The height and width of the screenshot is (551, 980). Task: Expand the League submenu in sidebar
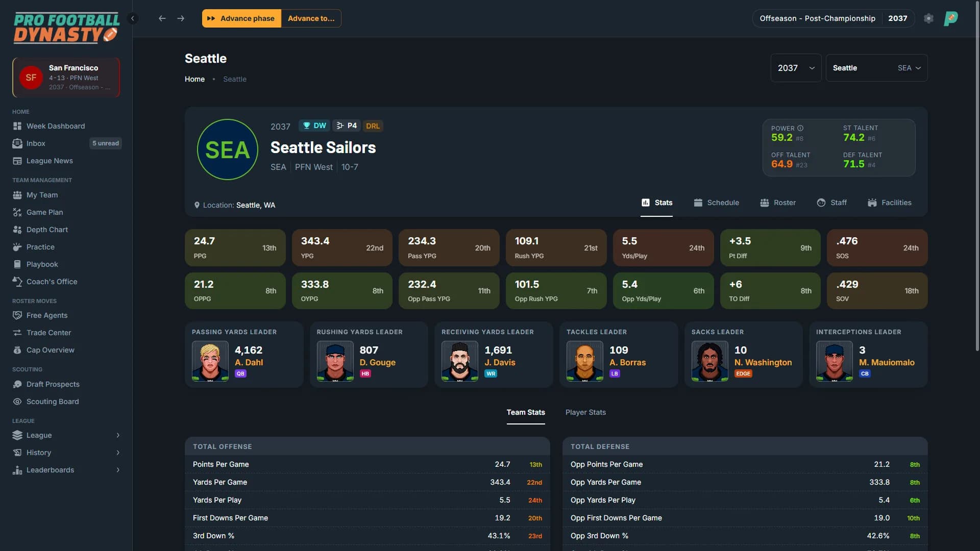pos(66,435)
